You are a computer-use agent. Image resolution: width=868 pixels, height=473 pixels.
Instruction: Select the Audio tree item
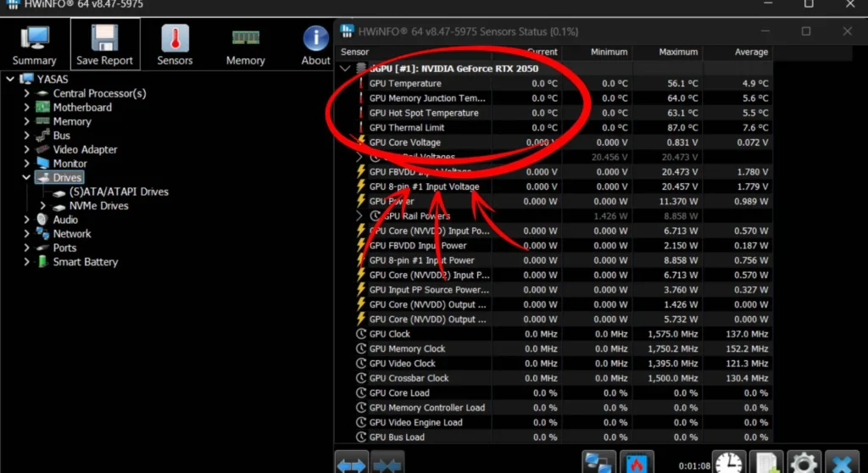point(65,220)
